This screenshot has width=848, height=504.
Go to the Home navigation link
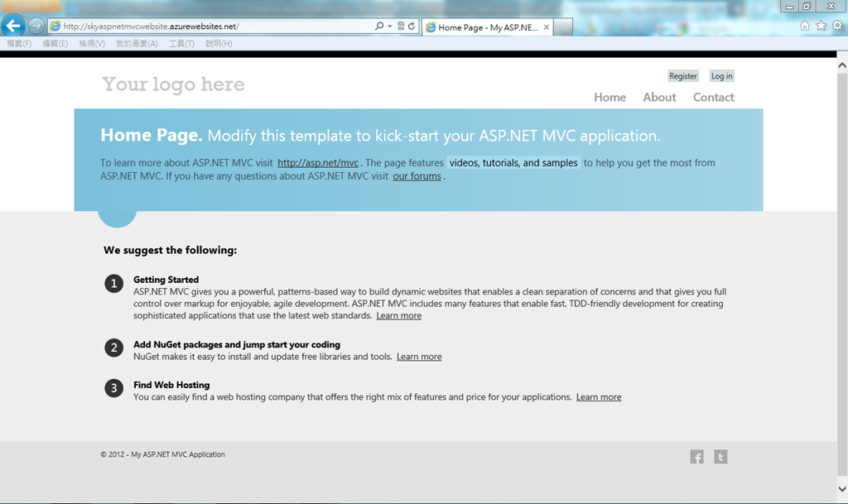pyautogui.click(x=610, y=97)
